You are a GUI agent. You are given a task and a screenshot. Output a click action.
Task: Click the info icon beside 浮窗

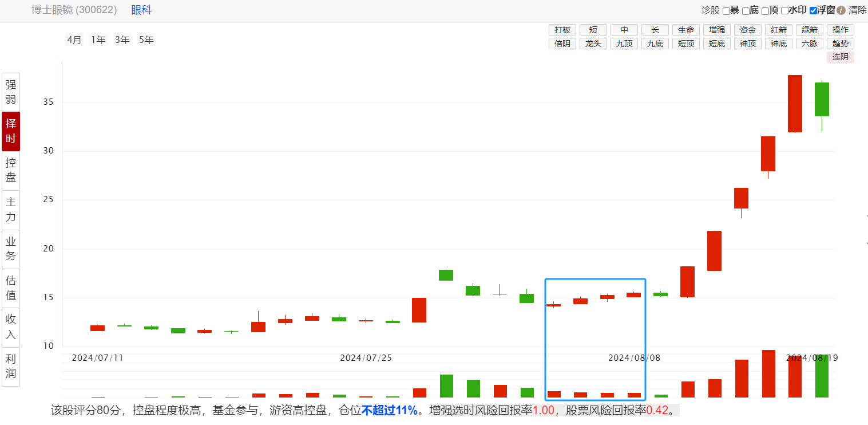click(x=841, y=10)
